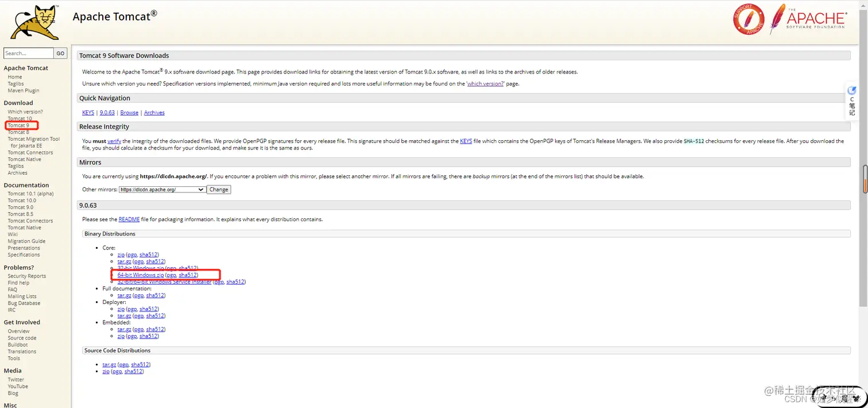Open the Find help link
Viewport: 868px width, 408px height.
pyautogui.click(x=19, y=283)
